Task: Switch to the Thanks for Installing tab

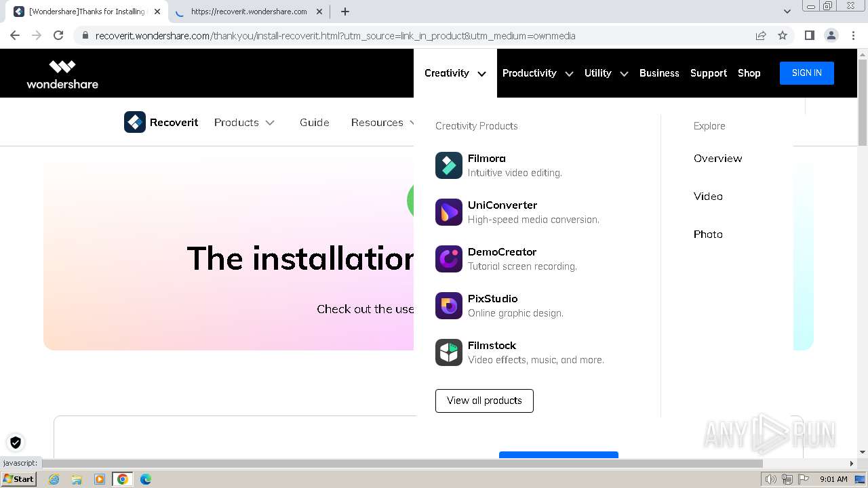Action: [x=86, y=12]
